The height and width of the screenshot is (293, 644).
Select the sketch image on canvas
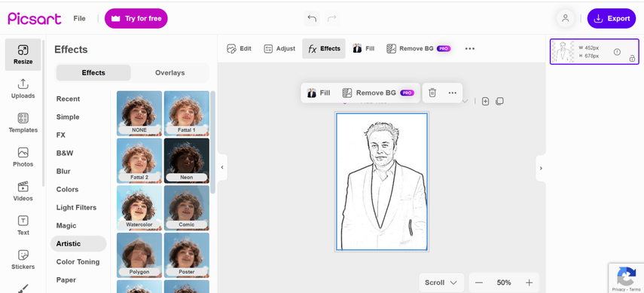coord(382,182)
